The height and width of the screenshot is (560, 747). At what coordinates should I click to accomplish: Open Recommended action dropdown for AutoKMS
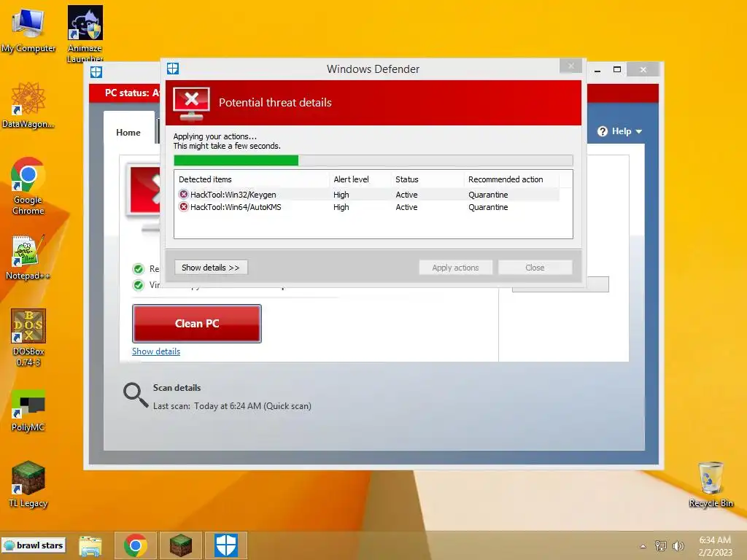(x=488, y=206)
